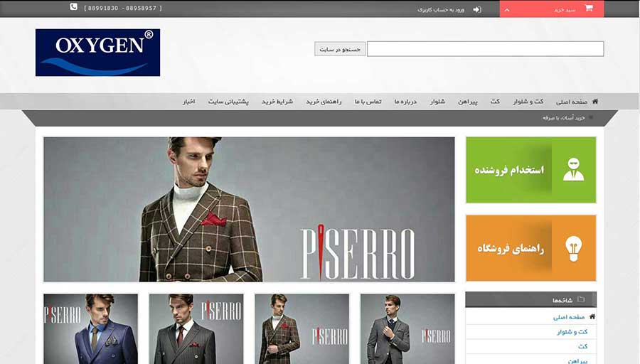The height and width of the screenshot is (364, 640).
Task: Open the پیراهن navigation menu item
Action: 469,102
